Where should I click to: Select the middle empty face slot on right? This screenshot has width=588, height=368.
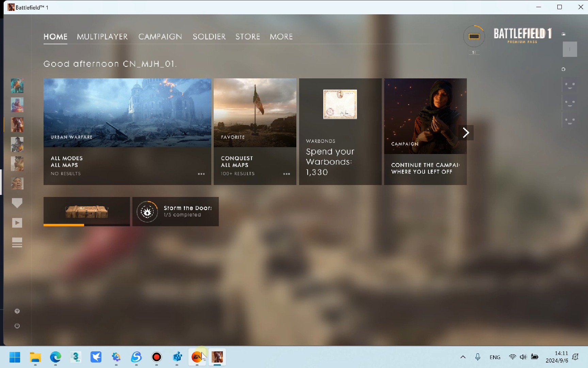coord(570,103)
